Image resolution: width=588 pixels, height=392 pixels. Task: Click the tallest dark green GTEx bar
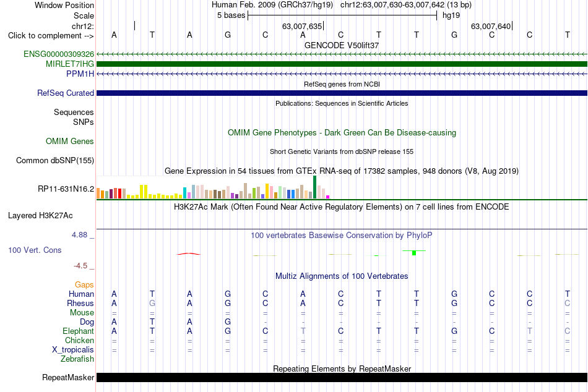[x=314, y=187]
